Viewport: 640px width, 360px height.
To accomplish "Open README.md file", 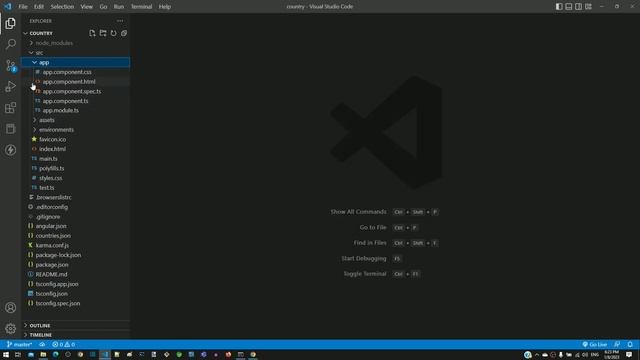I will (76, 274).
